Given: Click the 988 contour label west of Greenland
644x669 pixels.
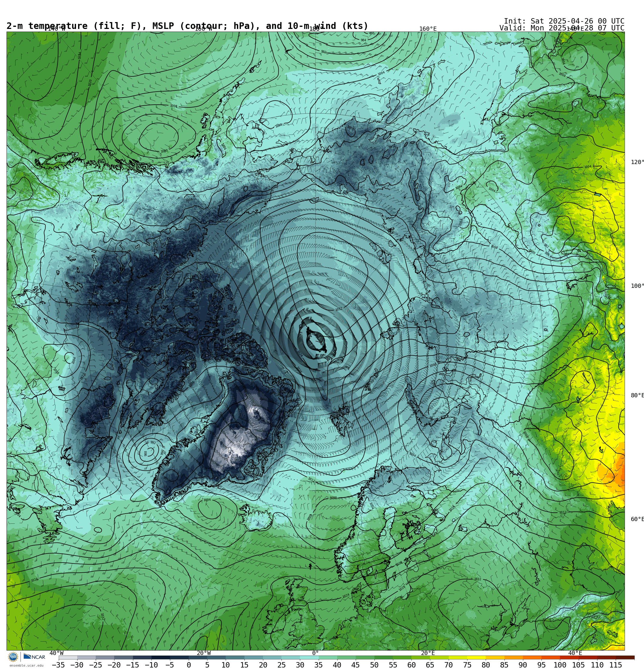Looking at the screenshot, I should 146,454.
